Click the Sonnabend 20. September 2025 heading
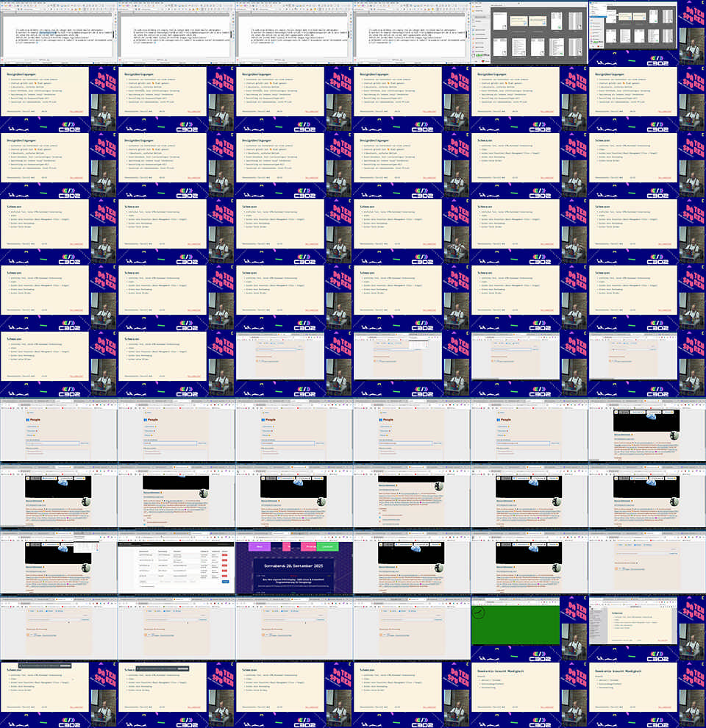Screen dimensions: 706x728 [294, 568]
